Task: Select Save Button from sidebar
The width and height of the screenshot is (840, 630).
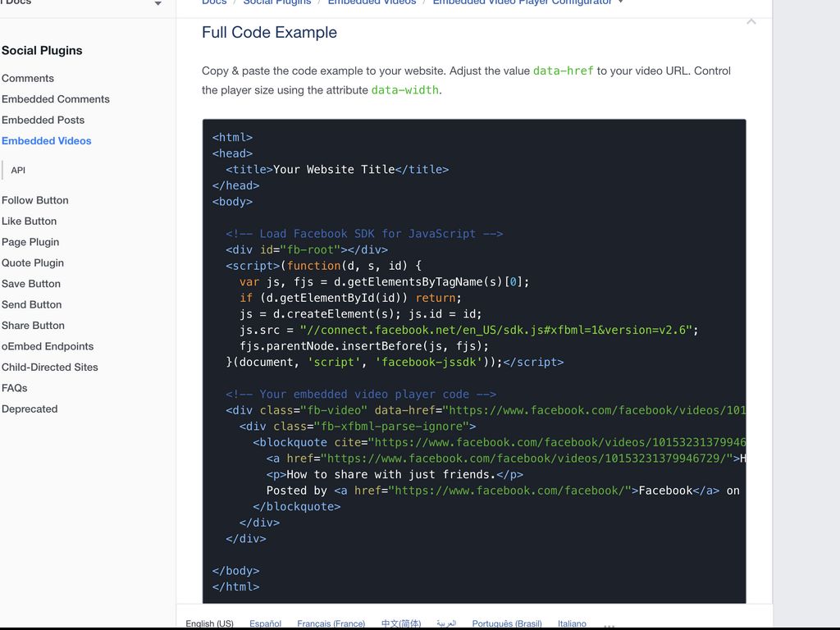Action: click(x=31, y=284)
